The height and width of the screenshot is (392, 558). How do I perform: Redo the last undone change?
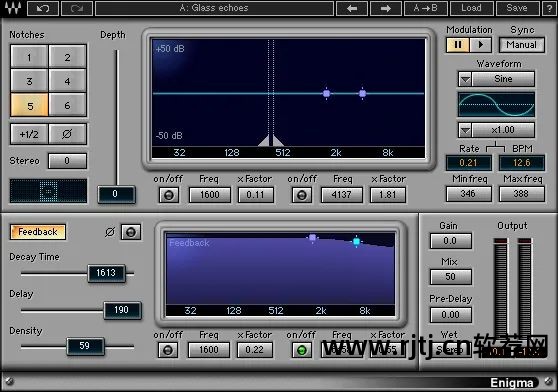[x=77, y=8]
